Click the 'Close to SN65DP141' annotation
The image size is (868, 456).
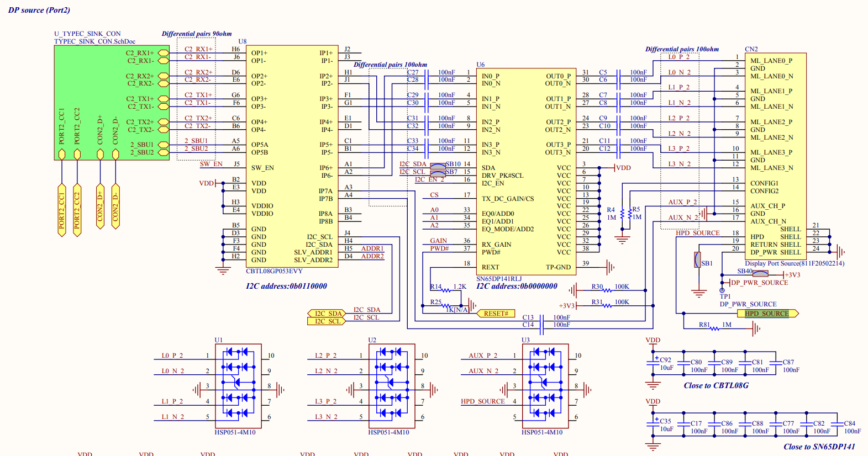819,447
